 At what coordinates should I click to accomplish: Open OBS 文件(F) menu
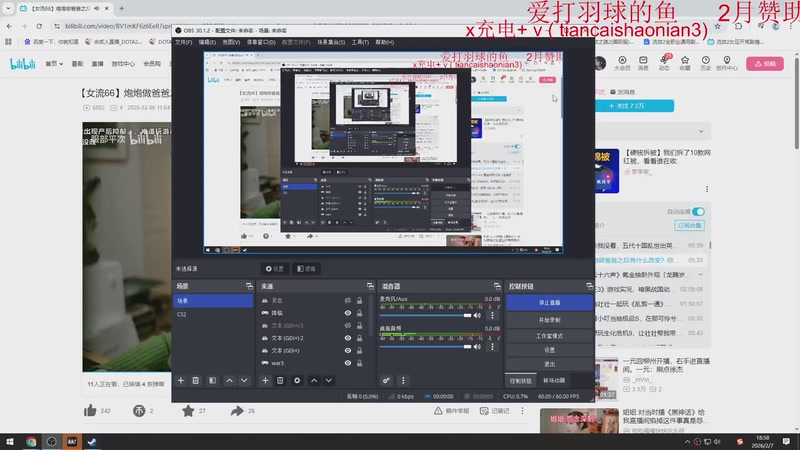[x=184, y=42]
